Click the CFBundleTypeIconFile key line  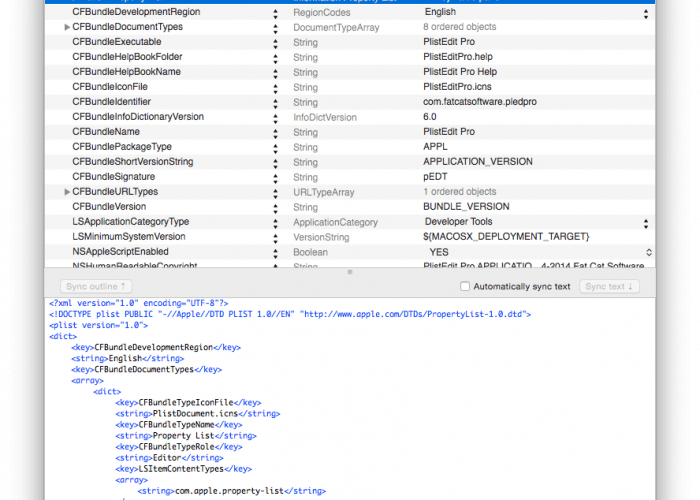(188, 403)
